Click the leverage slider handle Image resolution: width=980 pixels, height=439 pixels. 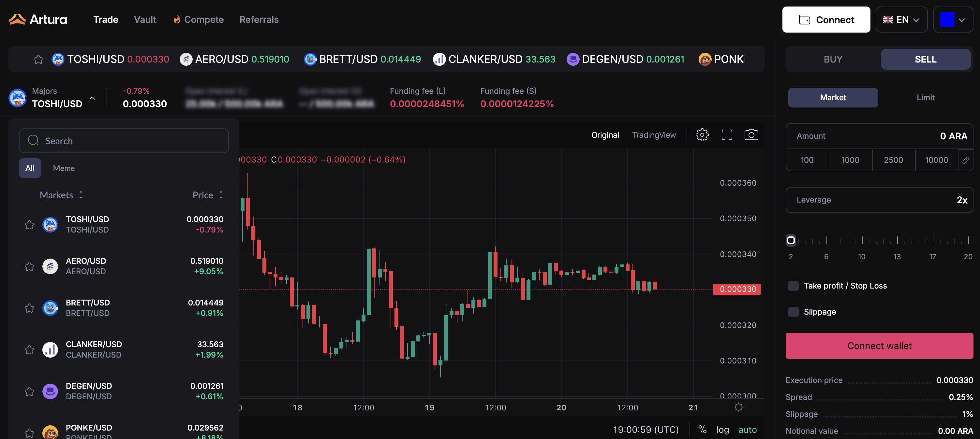point(791,240)
